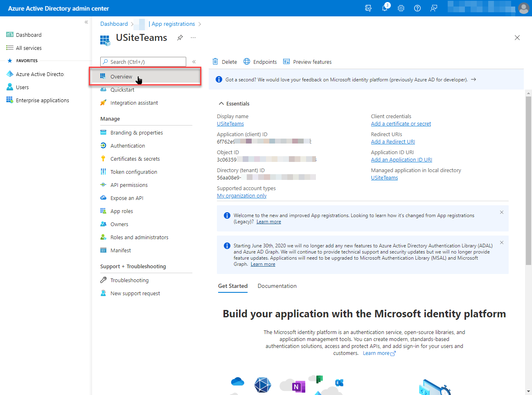Dismiss the App registrations welcome notice
This screenshot has width=532, height=395.
click(x=502, y=212)
